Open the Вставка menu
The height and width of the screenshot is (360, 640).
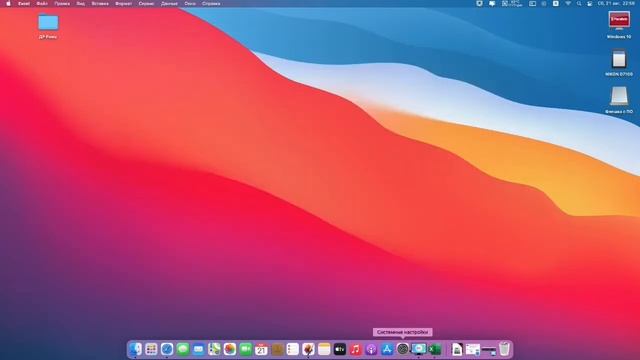[100, 4]
